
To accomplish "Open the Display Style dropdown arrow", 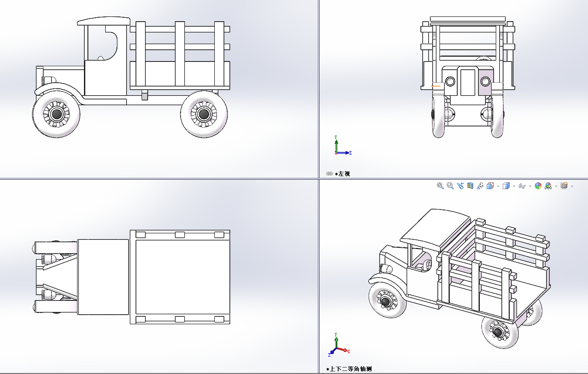I will pos(514,186).
